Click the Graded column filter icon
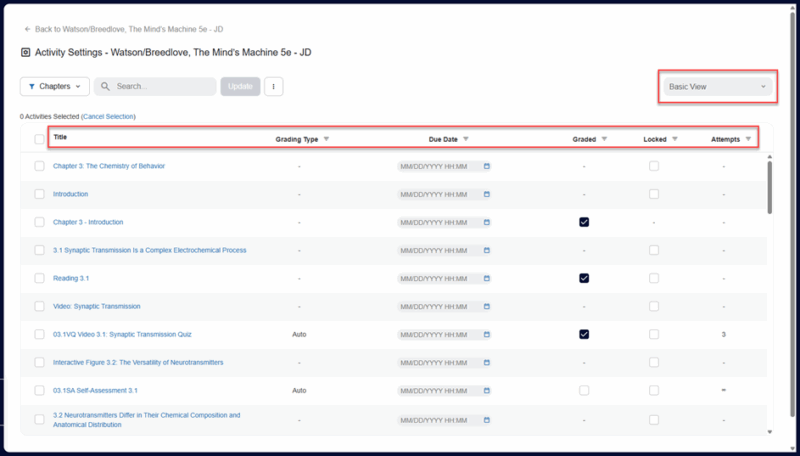 604,139
